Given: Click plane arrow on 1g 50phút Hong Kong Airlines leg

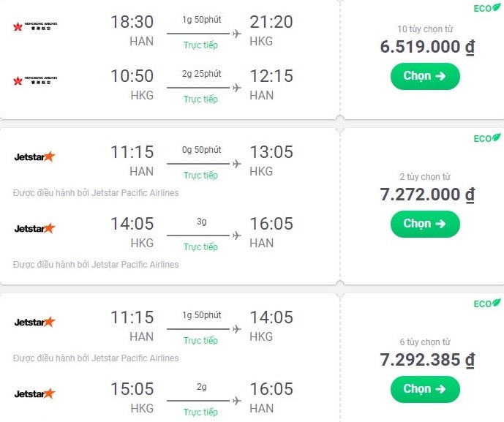Looking at the screenshot, I should [x=236, y=34].
